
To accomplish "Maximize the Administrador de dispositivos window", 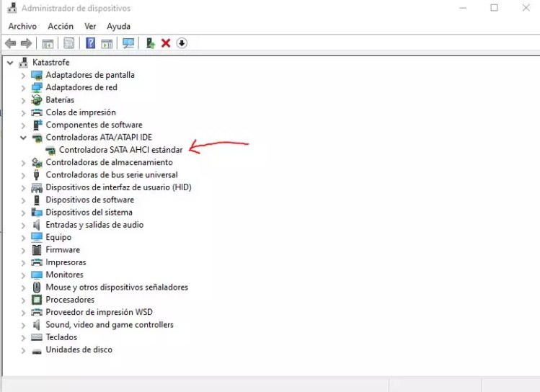I will point(494,8).
